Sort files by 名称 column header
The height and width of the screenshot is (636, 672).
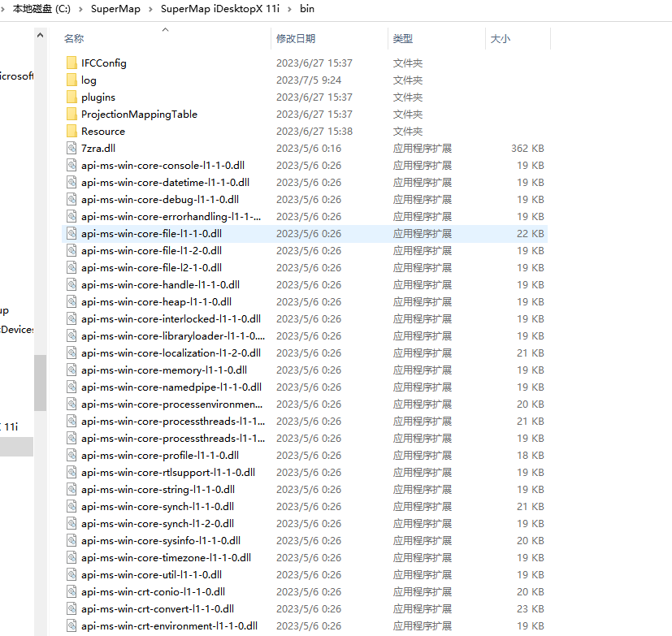pyautogui.click(x=74, y=38)
